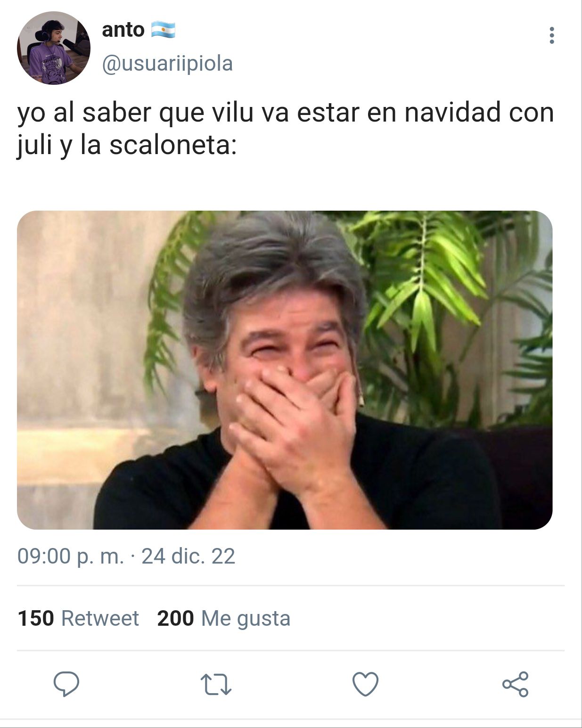Click the 24 dic. 22 date
The height and width of the screenshot is (728, 582).
tap(188, 556)
